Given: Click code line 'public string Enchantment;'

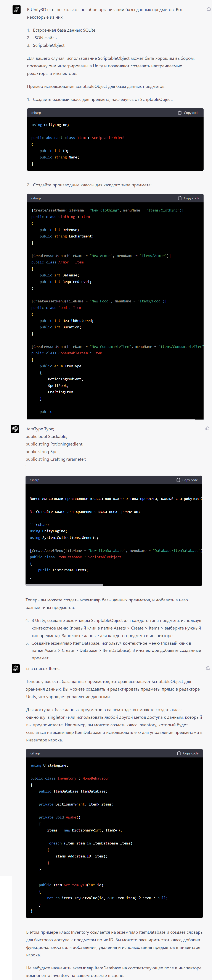Looking at the screenshot, I should point(66,236).
